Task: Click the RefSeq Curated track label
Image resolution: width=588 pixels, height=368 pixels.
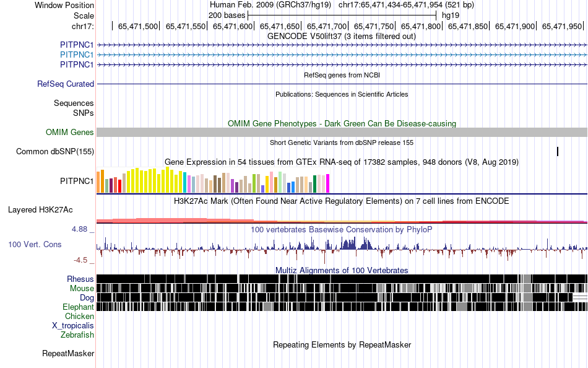Action: [x=65, y=84]
